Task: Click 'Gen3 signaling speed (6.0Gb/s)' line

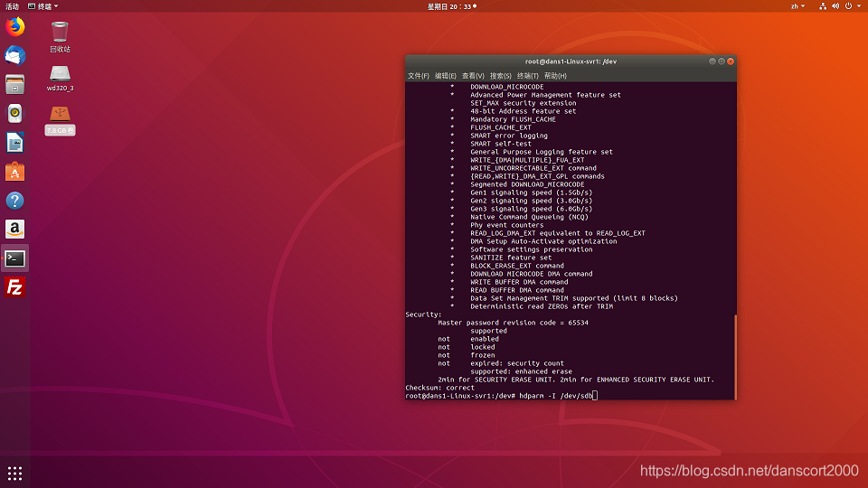Action: point(532,209)
